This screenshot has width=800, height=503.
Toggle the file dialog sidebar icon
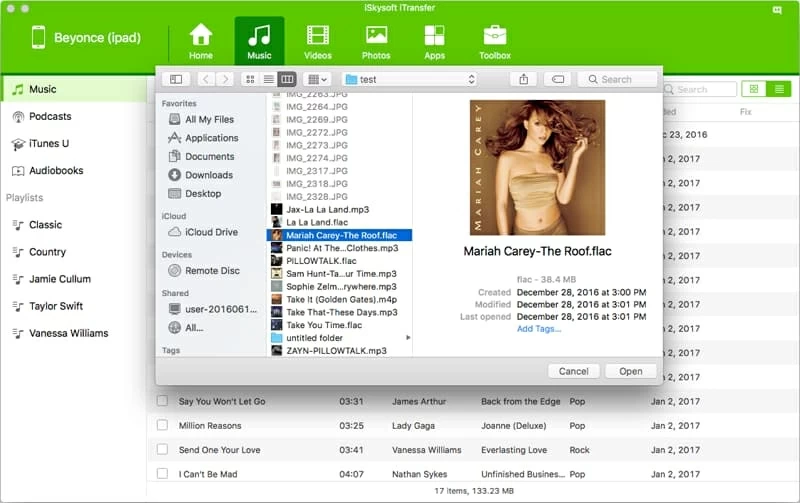(x=176, y=79)
